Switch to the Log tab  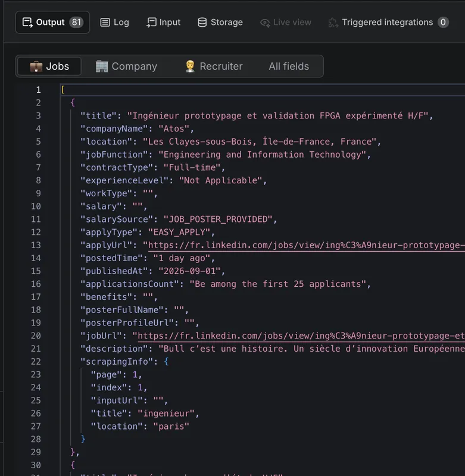(114, 22)
